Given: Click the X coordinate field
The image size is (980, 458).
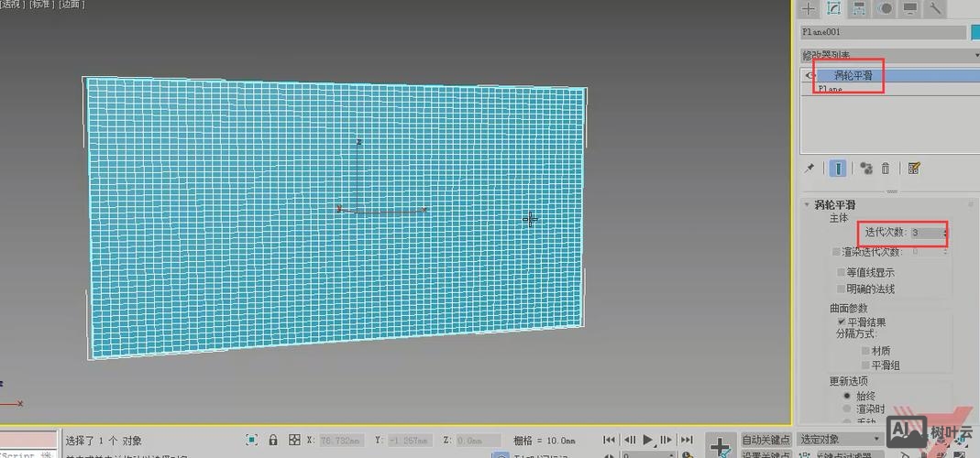Looking at the screenshot, I should tap(341, 441).
